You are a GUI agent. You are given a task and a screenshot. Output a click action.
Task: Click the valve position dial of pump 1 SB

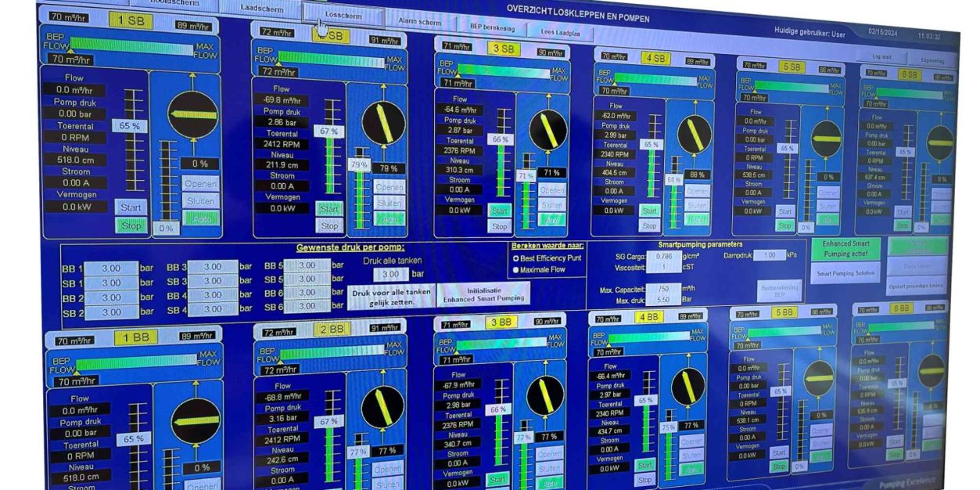point(193,114)
